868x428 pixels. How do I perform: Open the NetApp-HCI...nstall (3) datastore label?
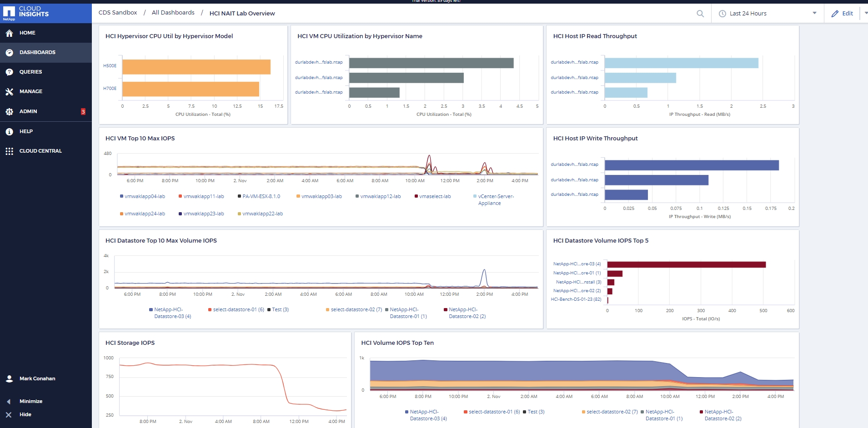click(578, 282)
